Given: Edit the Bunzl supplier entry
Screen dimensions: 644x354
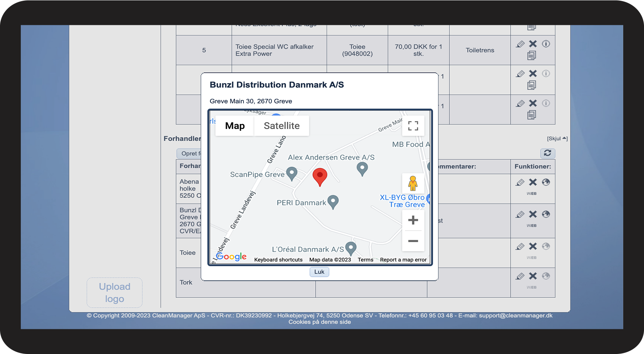Looking at the screenshot, I should click(x=520, y=214).
